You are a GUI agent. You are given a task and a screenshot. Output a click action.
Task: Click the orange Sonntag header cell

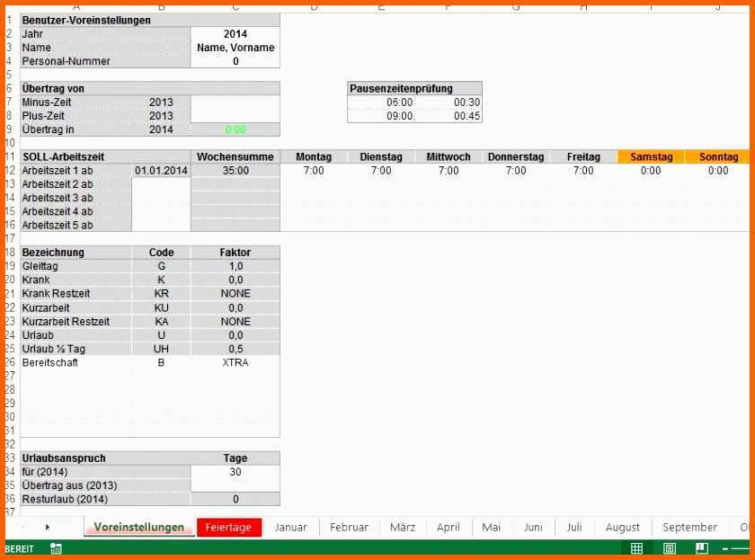click(x=717, y=157)
